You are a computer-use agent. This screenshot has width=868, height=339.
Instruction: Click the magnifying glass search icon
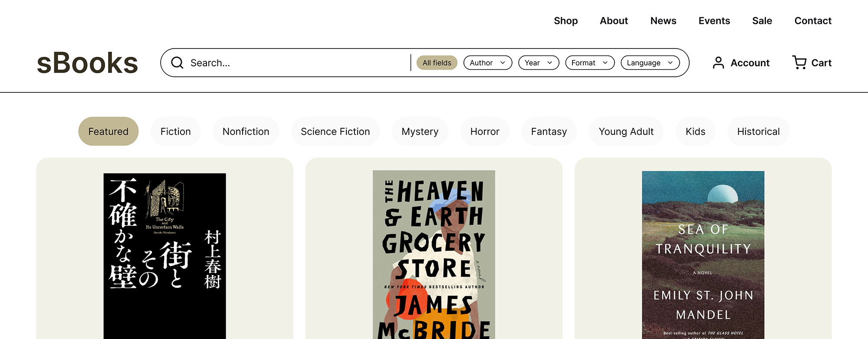pyautogui.click(x=177, y=63)
